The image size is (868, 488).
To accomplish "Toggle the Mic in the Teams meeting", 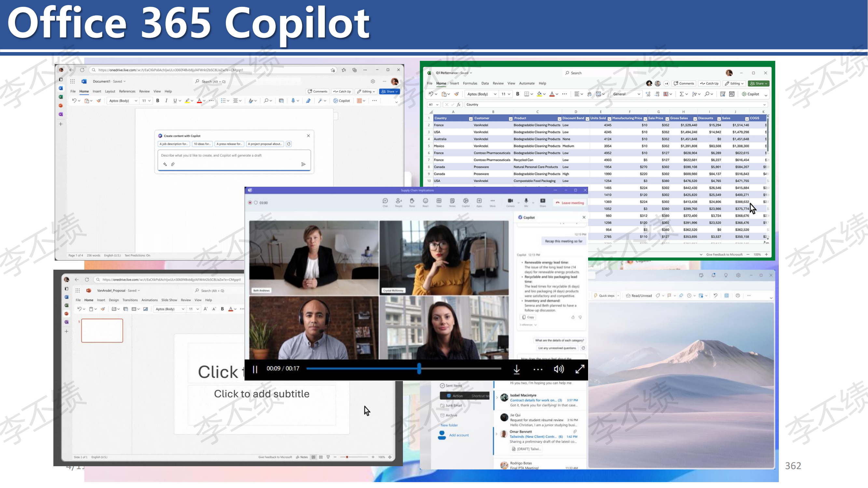I will [x=526, y=202].
